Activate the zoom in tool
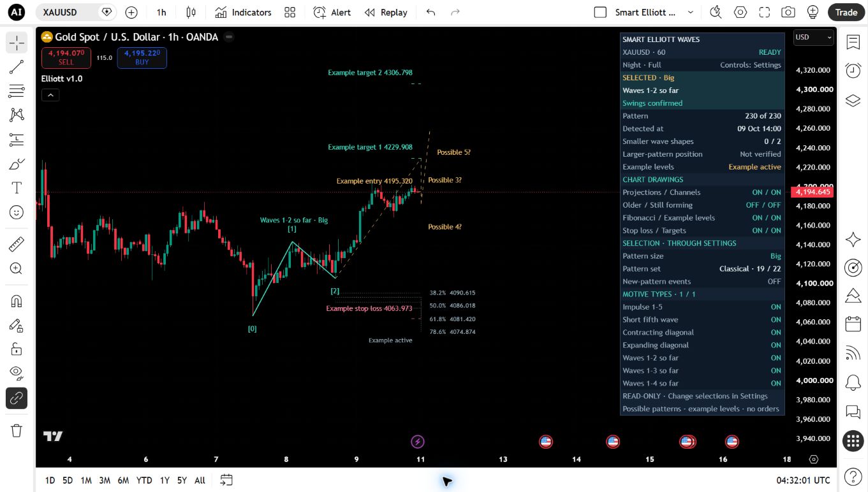This screenshot has width=868, height=492. (x=17, y=268)
